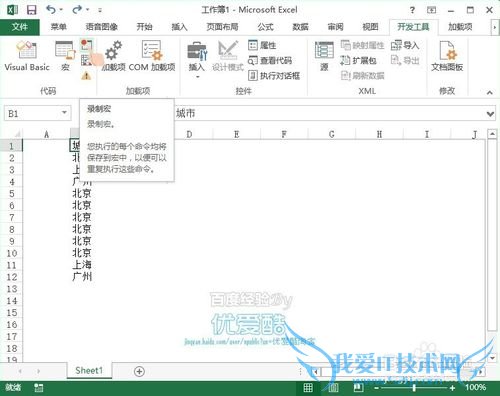Viewport: 500px width, 396px height.
Task: Switch to Page Break Preview
Action: [x=358, y=387]
